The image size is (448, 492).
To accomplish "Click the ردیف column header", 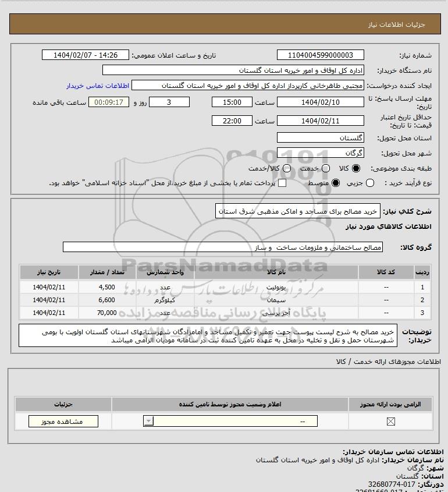I will coord(422,272).
